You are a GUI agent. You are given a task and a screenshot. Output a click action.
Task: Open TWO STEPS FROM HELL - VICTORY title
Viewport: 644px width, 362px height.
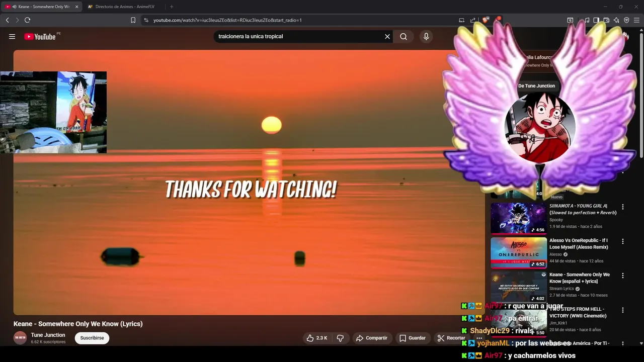(578, 312)
